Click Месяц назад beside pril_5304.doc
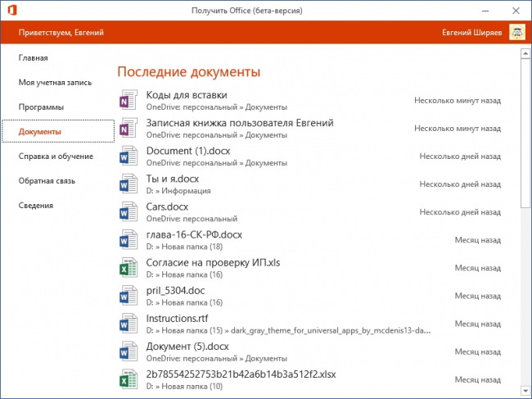Screen dimensions: 532x399 [x=478, y=296]
